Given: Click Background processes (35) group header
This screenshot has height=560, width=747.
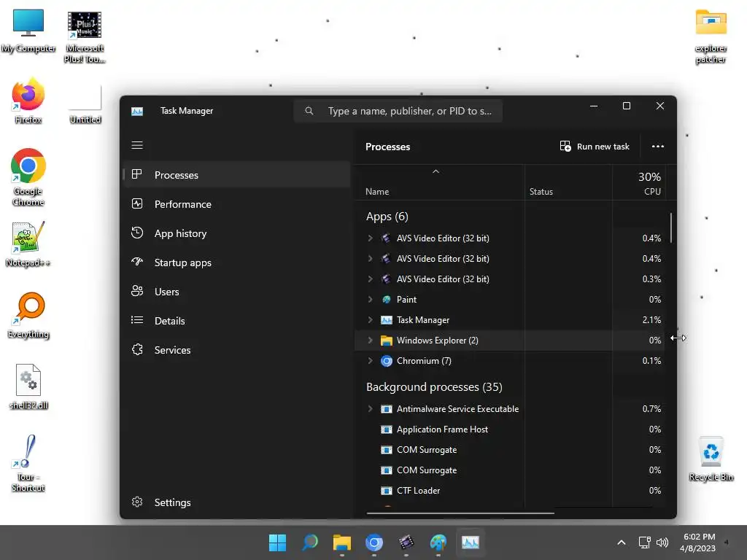Looking at the screenshot, I should (434, 386).
